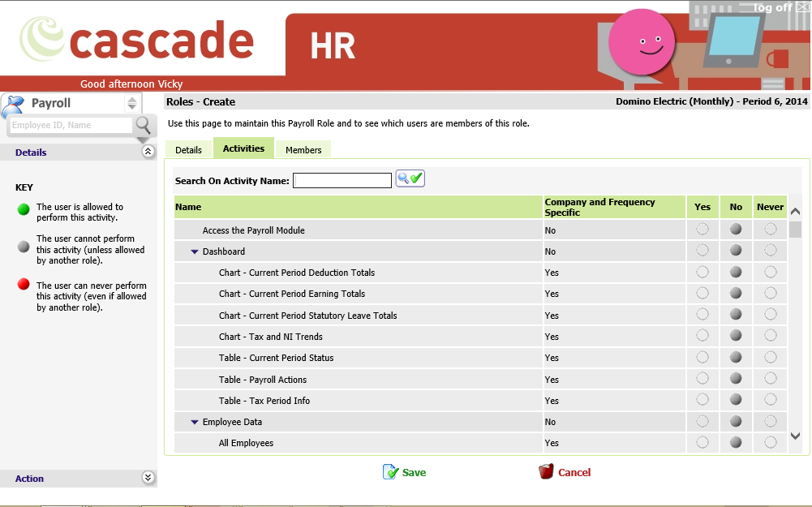
Task: Click the Yes column header
Action: click(702, 207)
